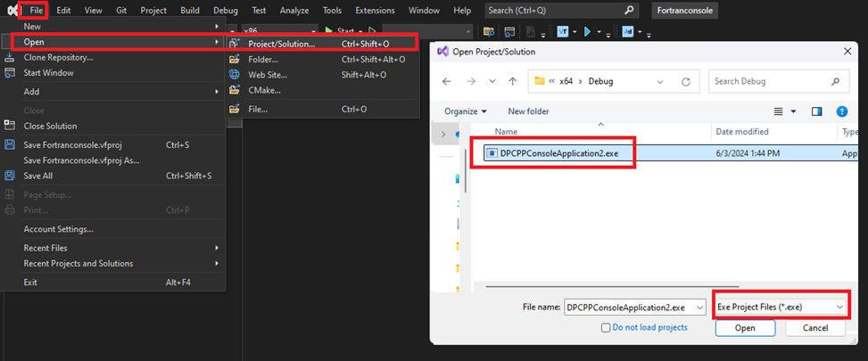Check the 'Do not load projects' checkbox

tap(606, 328)
